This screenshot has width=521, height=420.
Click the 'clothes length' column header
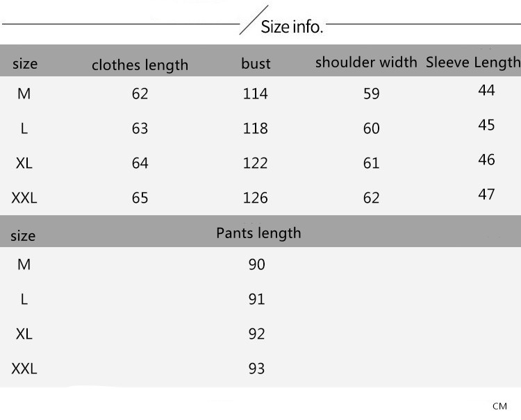pyautogui.click(x=140, y=65)
